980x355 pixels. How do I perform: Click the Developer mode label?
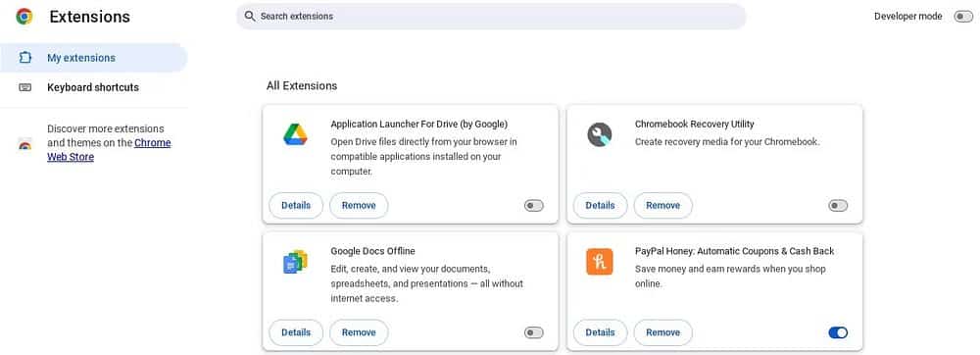coord(908,17)
